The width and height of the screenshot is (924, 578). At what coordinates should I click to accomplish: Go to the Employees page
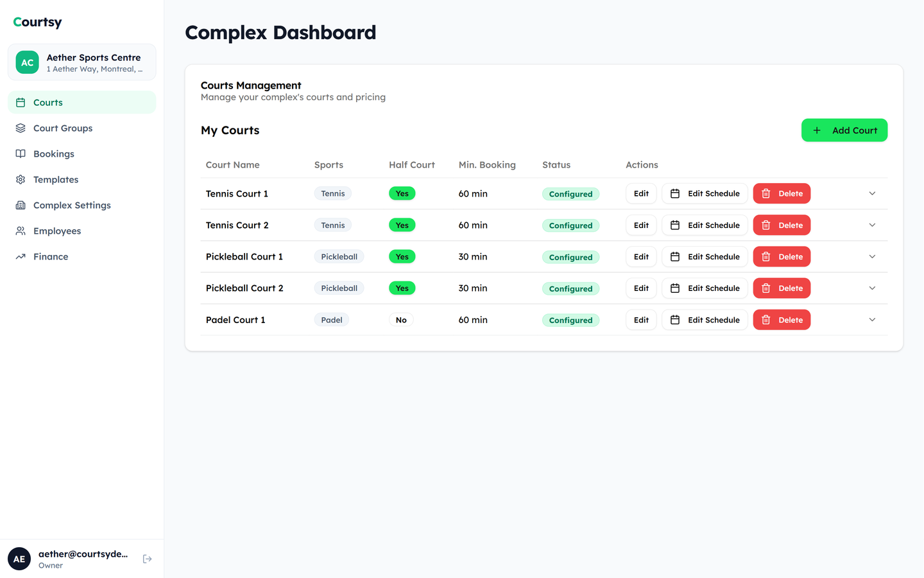click(81, 231)
